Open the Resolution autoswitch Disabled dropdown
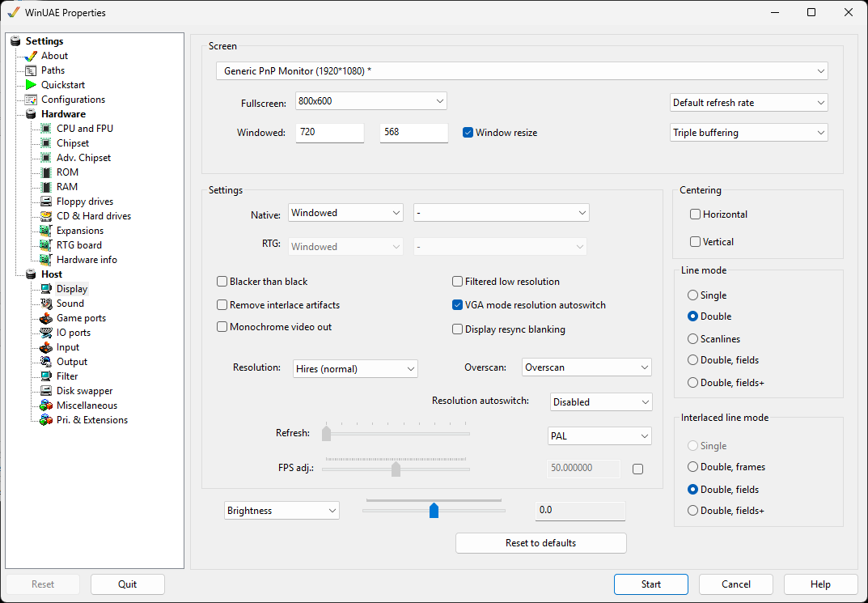868x603 pixels. pos(601,402)
